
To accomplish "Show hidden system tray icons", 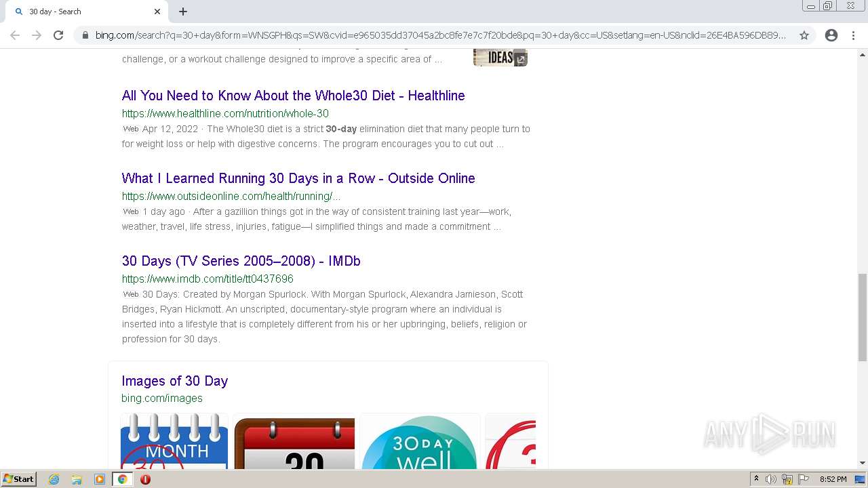I will 756,479.
